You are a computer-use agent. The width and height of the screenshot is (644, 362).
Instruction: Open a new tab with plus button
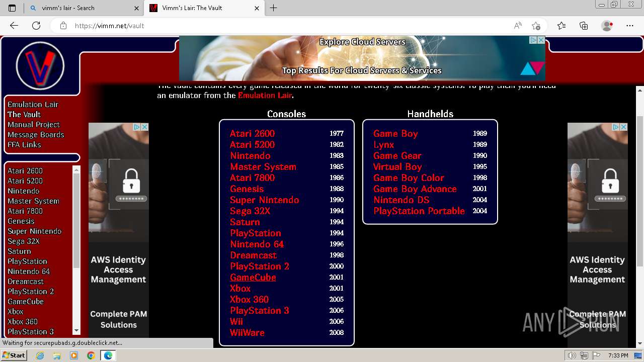point(273,8)
